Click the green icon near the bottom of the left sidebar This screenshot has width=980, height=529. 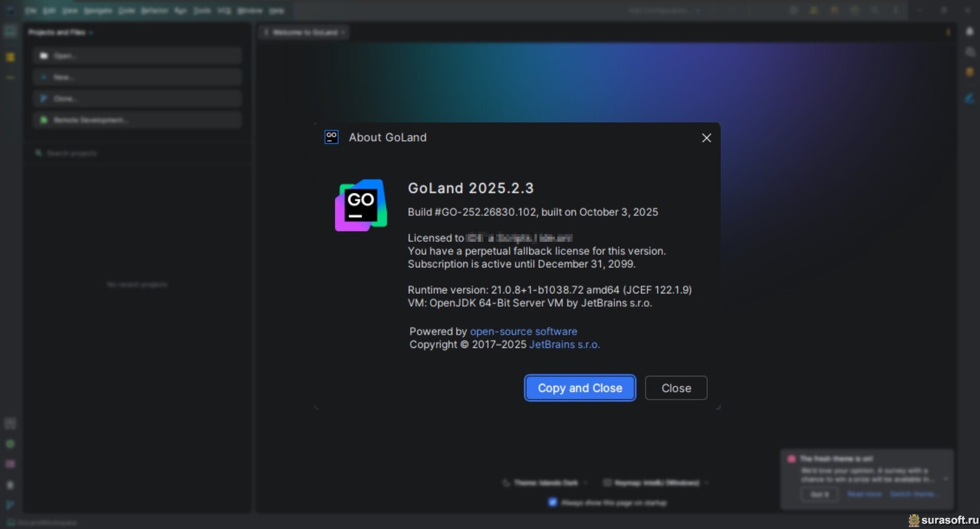pyautogui.click(x=10, y=444)
